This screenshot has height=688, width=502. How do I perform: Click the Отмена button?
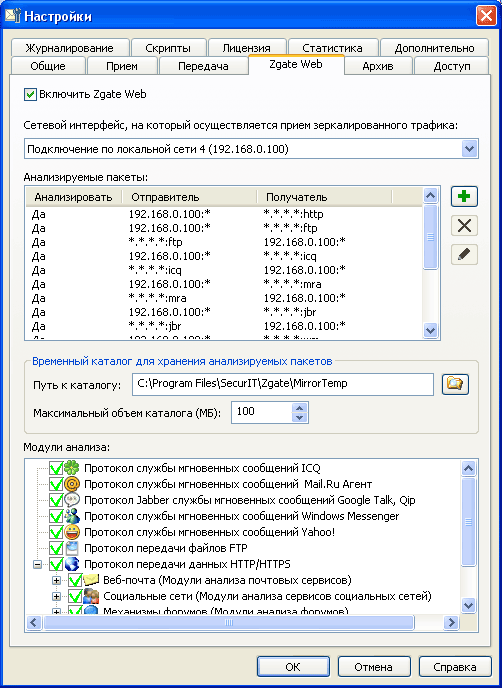[x=373, y=667]
